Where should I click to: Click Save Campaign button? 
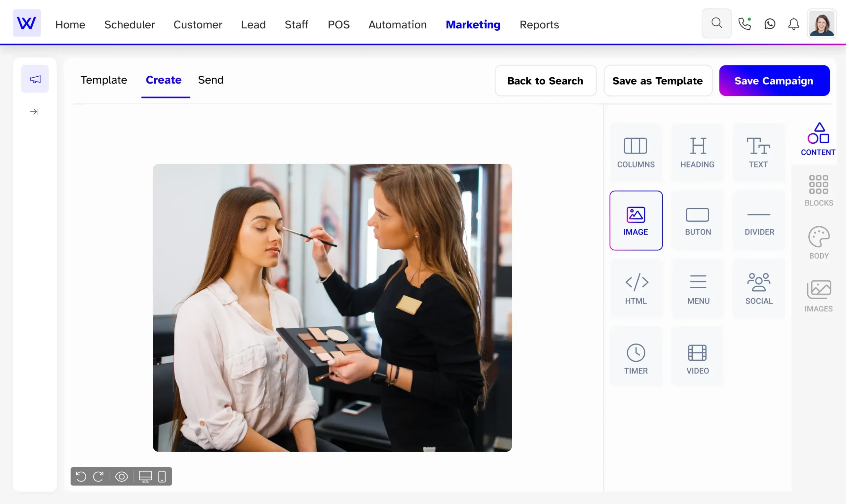pyautogui.click(x=774, y=81)
